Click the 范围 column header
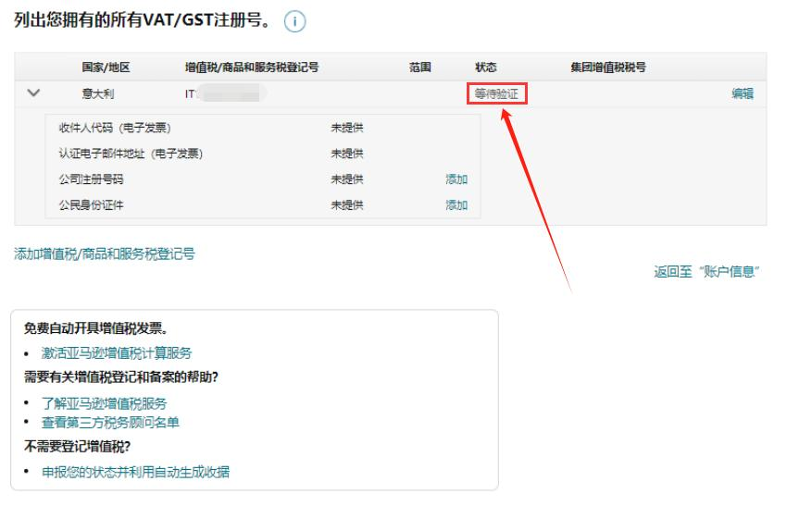This screenshot has width=812, height=506. [420, 68]
